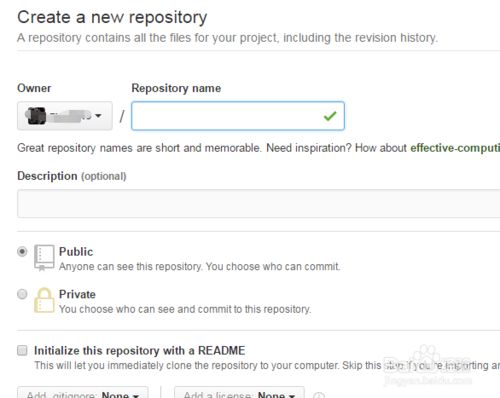Open the Owner dropdown
Image resolution: width=500 pixels, height=398 pixels.
[x=65, y=116]
